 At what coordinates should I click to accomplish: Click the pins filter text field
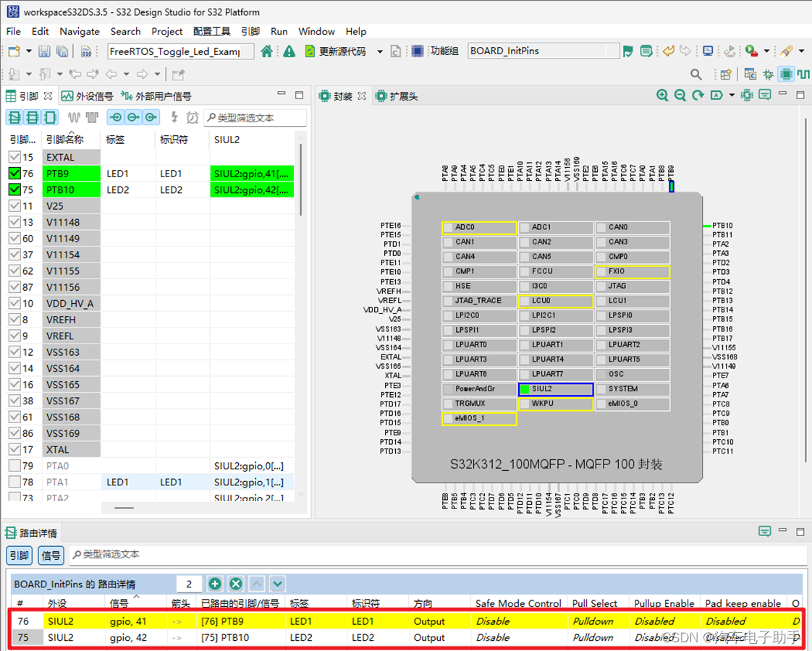coord(255,118)
